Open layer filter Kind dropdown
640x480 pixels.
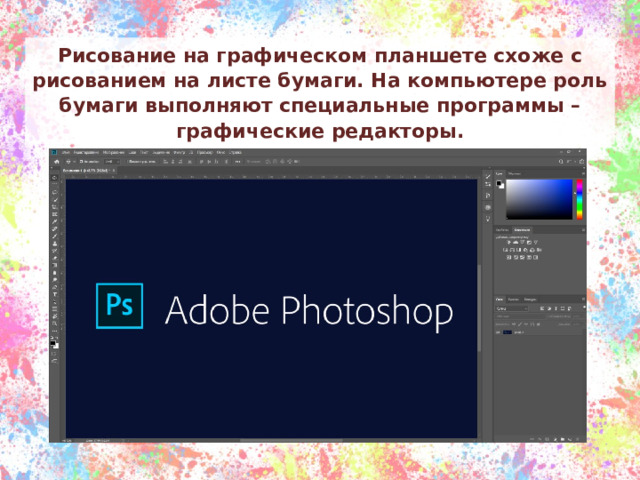click(x=512, y=309)
